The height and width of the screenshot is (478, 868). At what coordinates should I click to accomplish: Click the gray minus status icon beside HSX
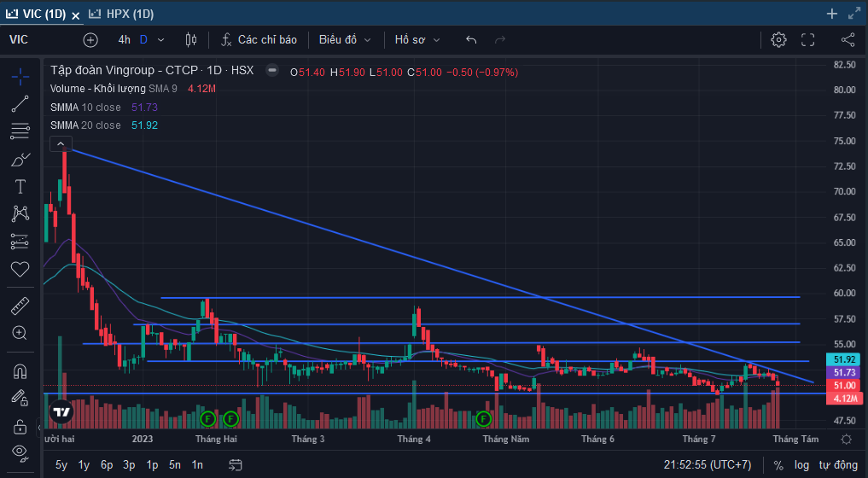(x=271, y=70)
